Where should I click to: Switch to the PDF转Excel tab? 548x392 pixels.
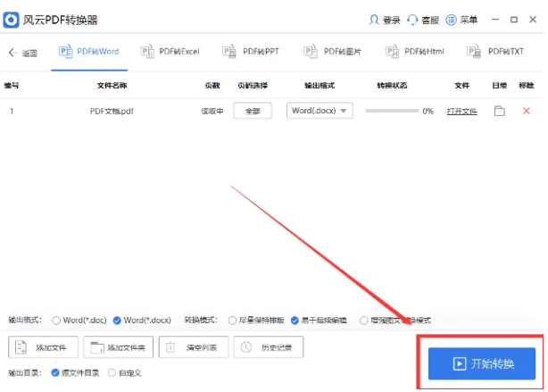(x=170, y=52)
